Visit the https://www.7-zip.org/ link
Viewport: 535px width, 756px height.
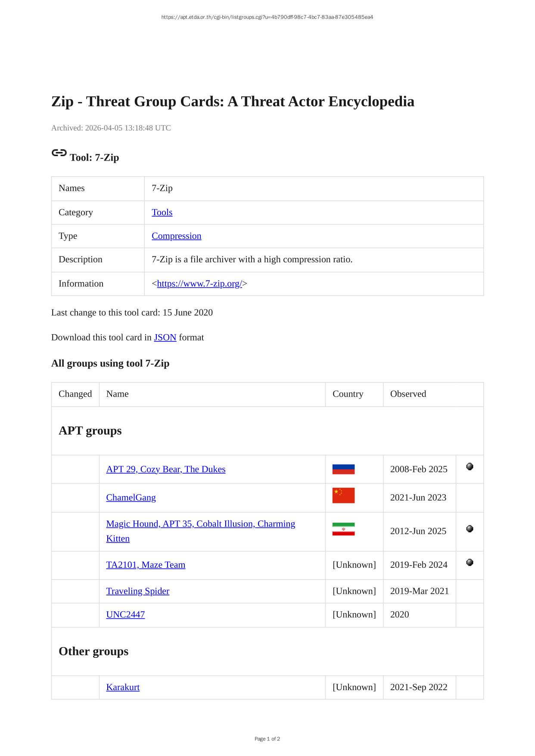tap(199, 284)
